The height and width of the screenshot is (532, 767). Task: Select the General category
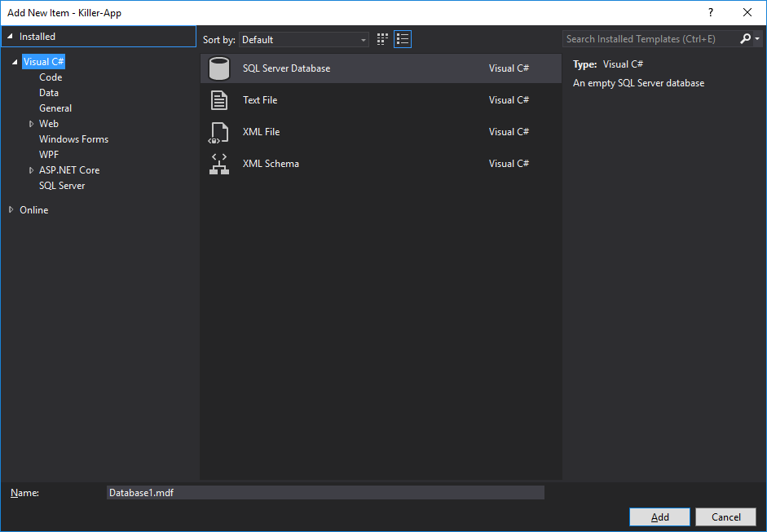[x=55, y=108]
